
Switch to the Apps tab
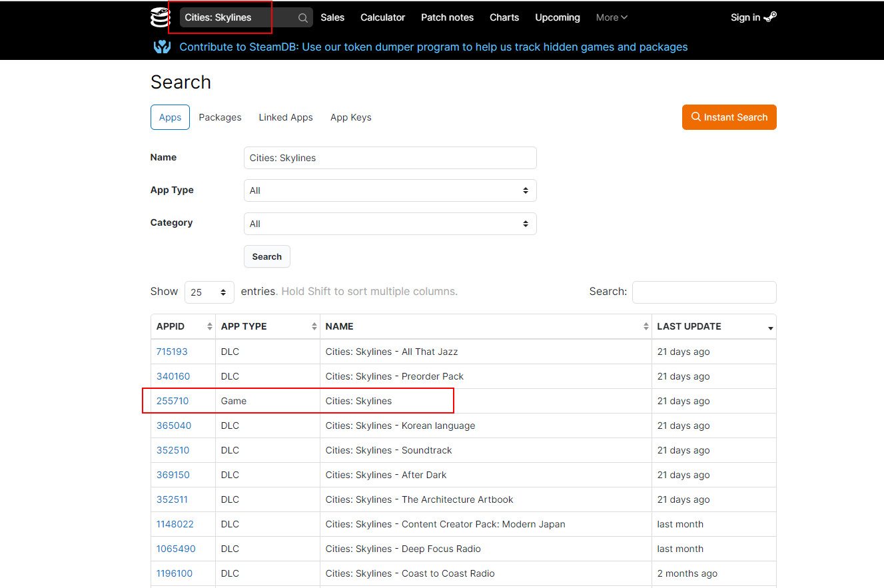(x=170, y=117)
